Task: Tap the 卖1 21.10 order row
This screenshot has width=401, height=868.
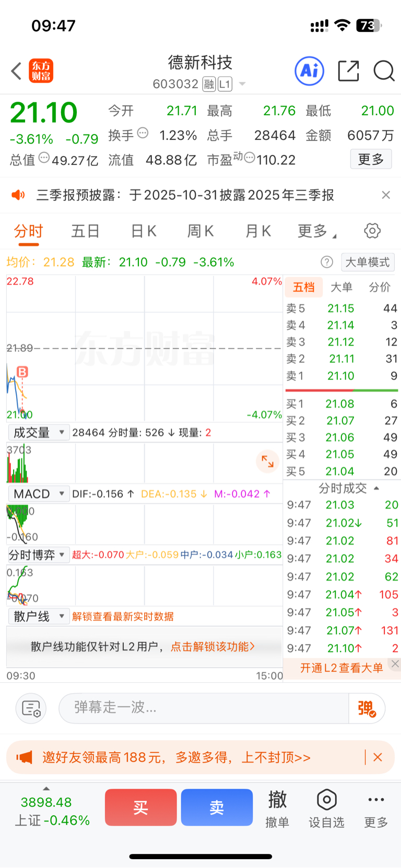Action: [342, 376]
